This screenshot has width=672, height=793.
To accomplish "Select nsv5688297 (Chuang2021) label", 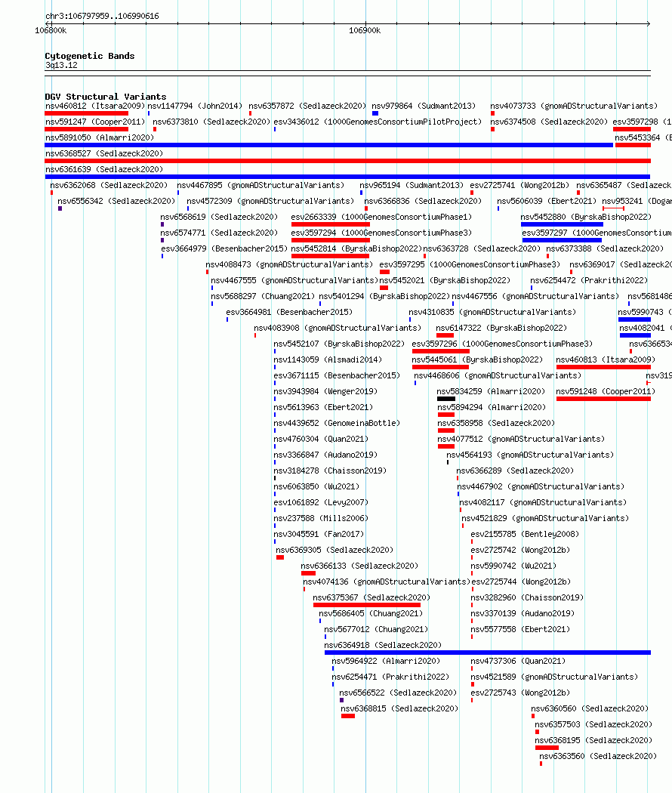I will click(263, 296).
